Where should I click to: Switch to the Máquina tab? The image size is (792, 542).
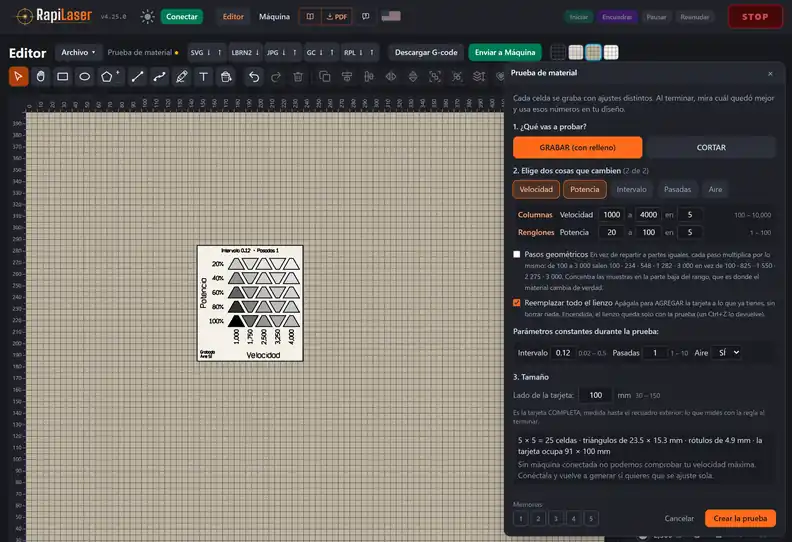pyautogui.click(x=274, y=17)
